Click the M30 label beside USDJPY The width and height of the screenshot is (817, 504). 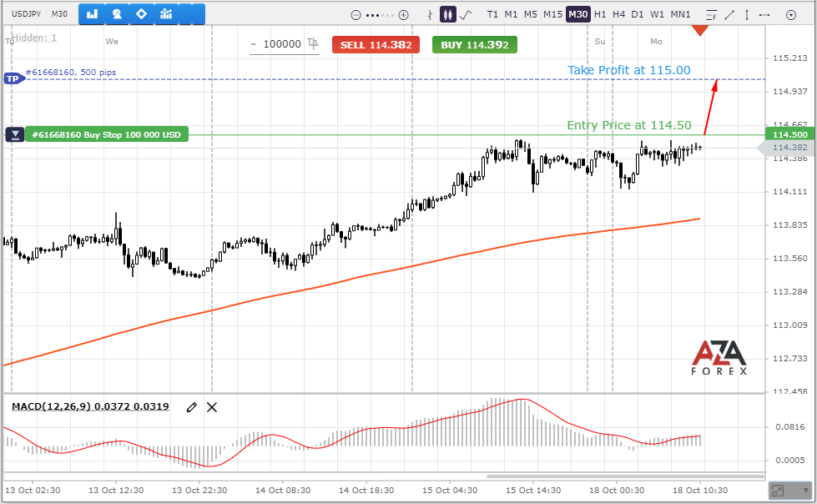click(x=59, y=14)
